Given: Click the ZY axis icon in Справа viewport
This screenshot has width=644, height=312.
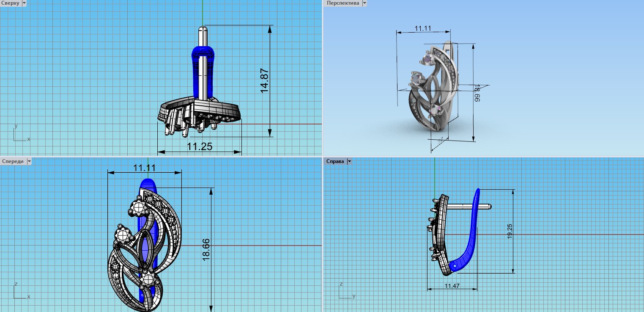Looking at the screenshot, I should click(343, 292).
